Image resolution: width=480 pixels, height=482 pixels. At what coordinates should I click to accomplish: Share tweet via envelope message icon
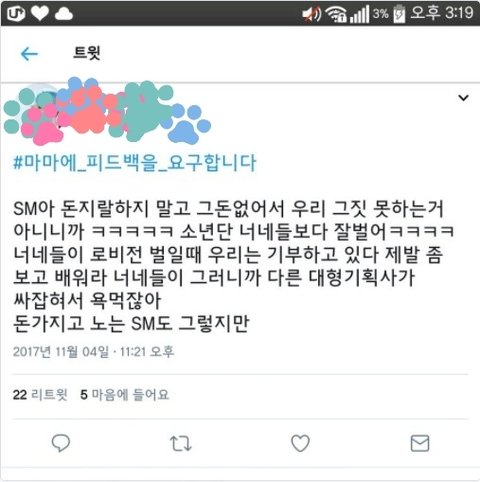coord(420,443)
